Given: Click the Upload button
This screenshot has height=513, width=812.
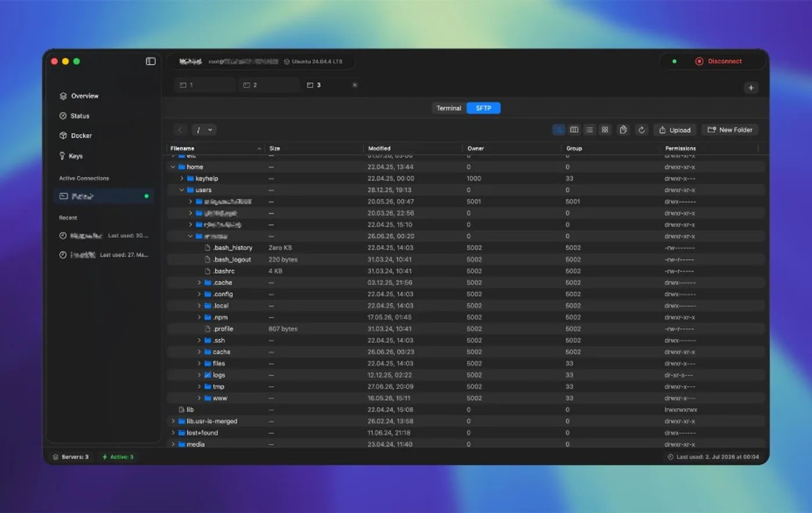Looking at the screenshot, I should click(675, 130).
